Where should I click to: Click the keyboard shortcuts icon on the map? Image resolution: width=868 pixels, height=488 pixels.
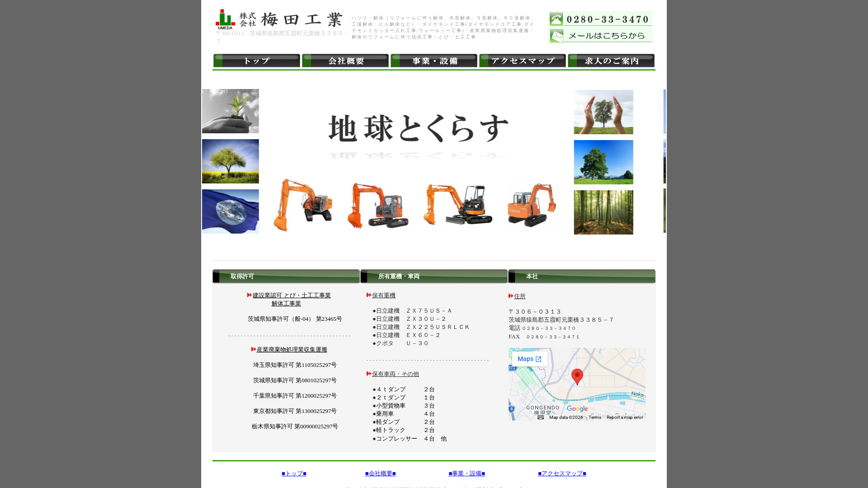tap(541, 418)
